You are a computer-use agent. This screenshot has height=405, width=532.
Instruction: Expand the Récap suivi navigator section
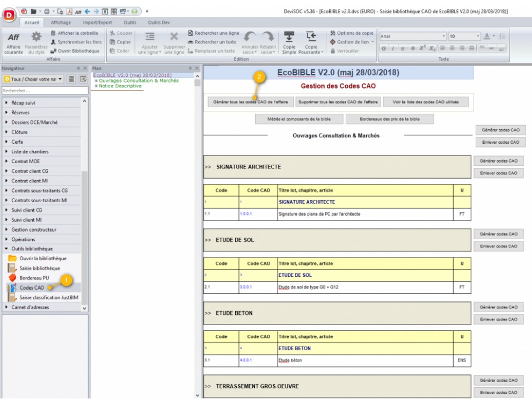click(x=6, y=102)
